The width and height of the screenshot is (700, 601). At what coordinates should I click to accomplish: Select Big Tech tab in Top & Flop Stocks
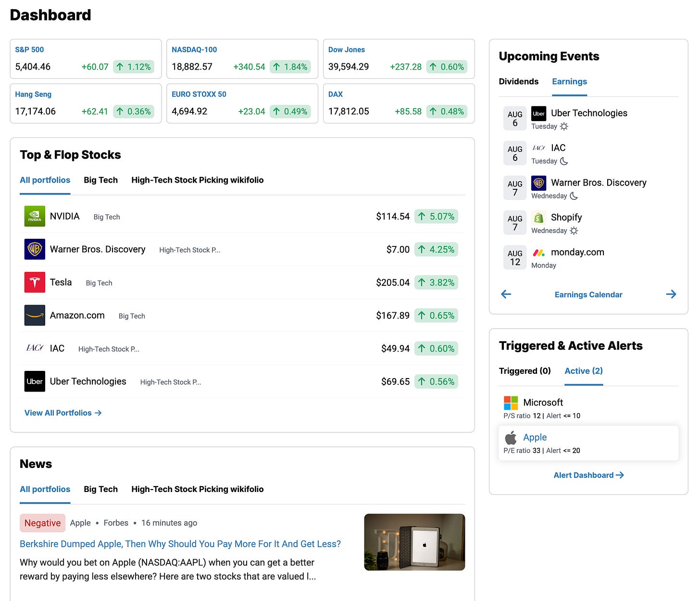click(x=100, y=180)
